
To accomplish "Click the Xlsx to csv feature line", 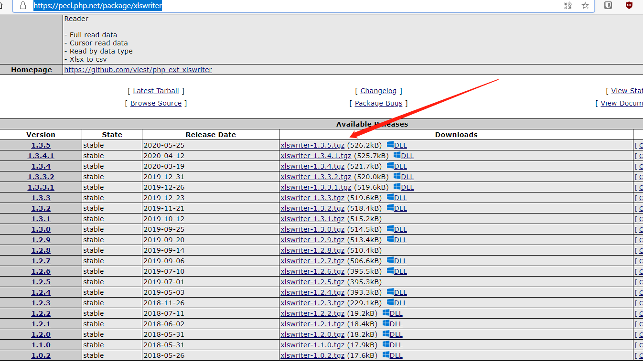I will (86, 59).
